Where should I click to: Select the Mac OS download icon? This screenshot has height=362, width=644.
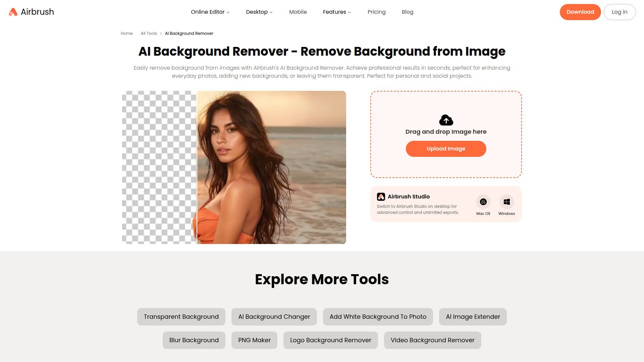point(483,202)
